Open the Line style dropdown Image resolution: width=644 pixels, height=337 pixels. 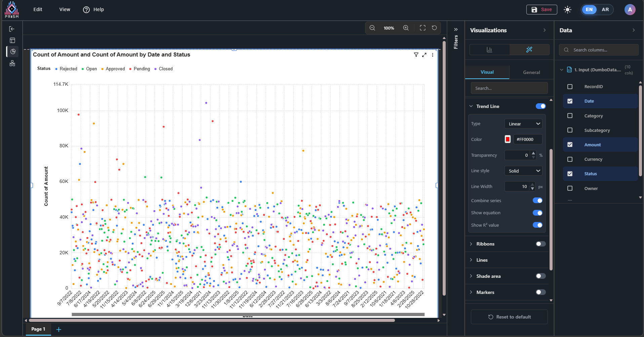pos(523,171)
